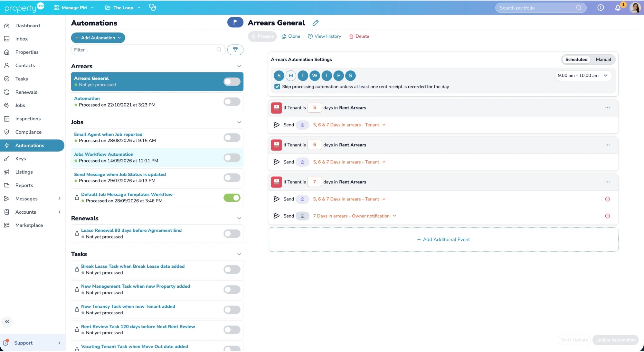Click the Delete trash icon
The width and height of the screenshot is (644, 352).
351,36
